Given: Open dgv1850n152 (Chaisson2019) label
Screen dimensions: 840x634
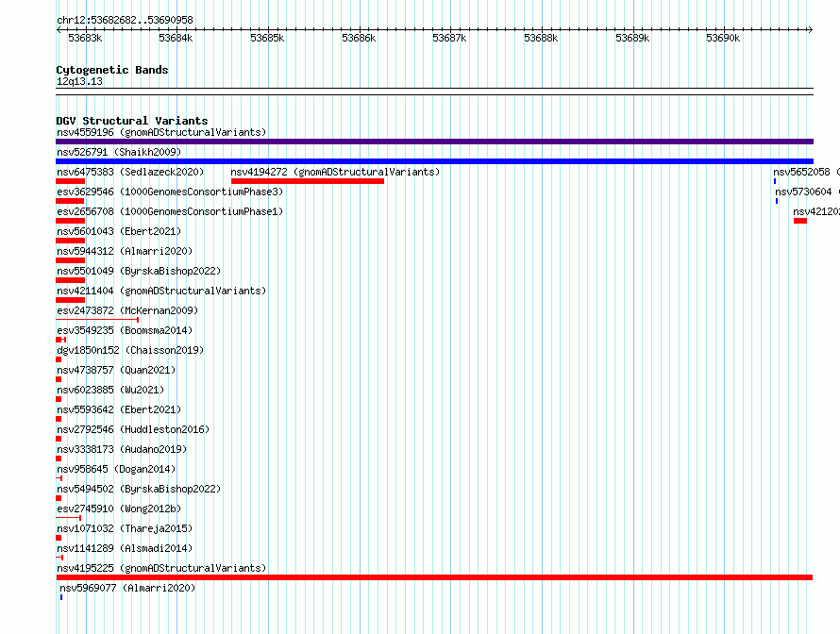Looking at the screenshot, I should tap(130, 350).
